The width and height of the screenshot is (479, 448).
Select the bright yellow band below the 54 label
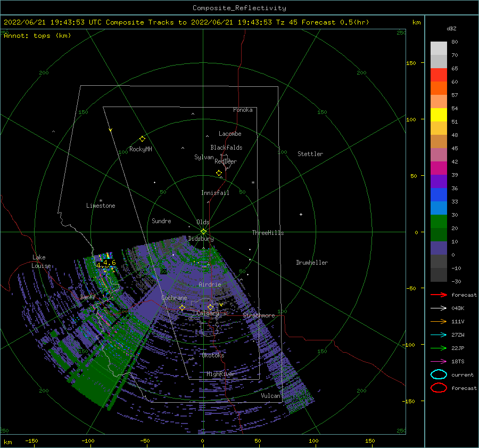(x=439, y=115)
